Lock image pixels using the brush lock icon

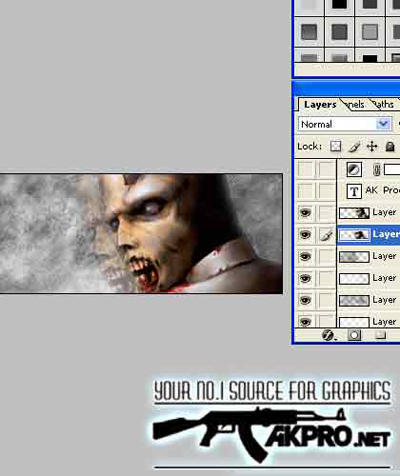point(354,146)
